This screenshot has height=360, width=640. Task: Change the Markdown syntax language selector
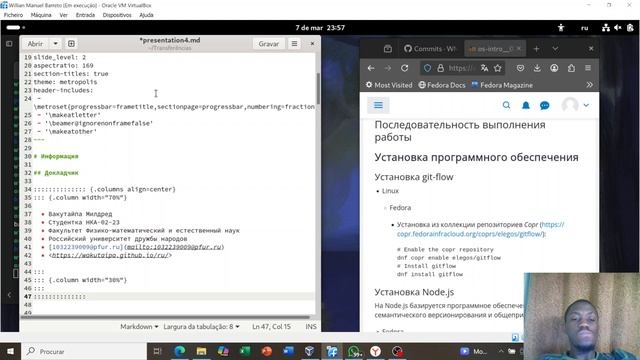click(139, 327)
